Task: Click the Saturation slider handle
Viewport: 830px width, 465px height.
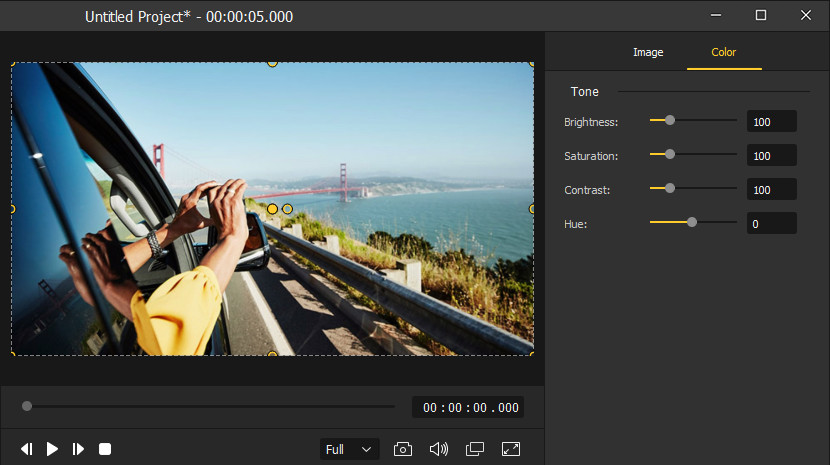Action: [670, 154]
